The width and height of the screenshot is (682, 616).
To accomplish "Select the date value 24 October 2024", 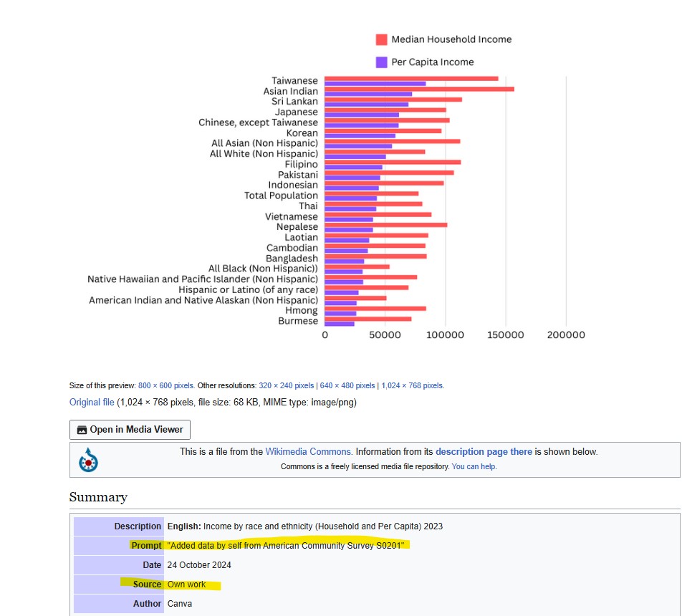I will pos(199,564).
